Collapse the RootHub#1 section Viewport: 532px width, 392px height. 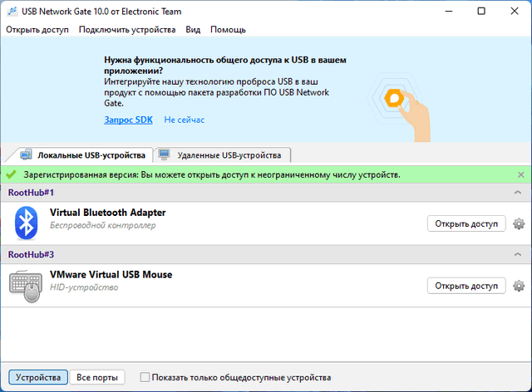pos(518,193)
